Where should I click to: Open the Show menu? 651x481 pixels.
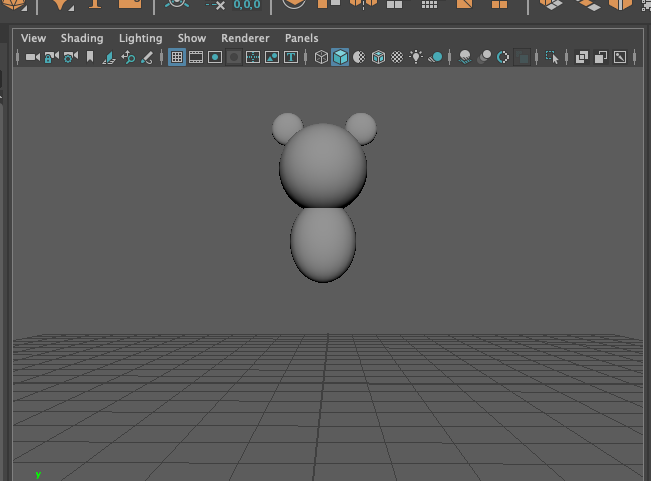pos(192,38)
